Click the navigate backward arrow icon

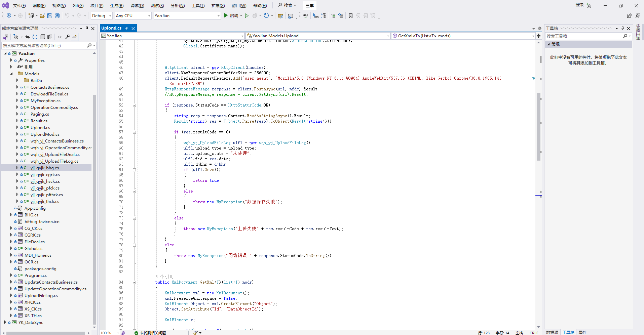(x=9, y=15)
